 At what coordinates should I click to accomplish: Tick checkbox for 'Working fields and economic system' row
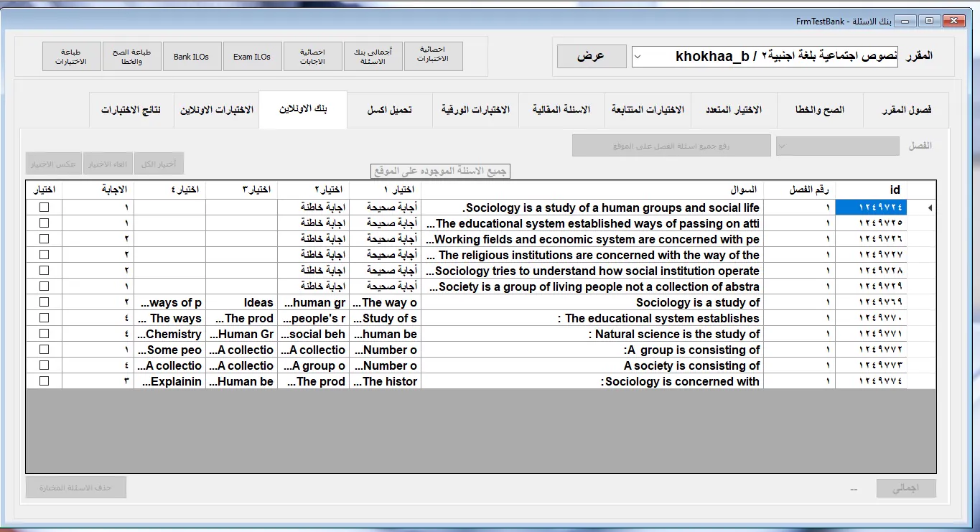click(45, 239)
